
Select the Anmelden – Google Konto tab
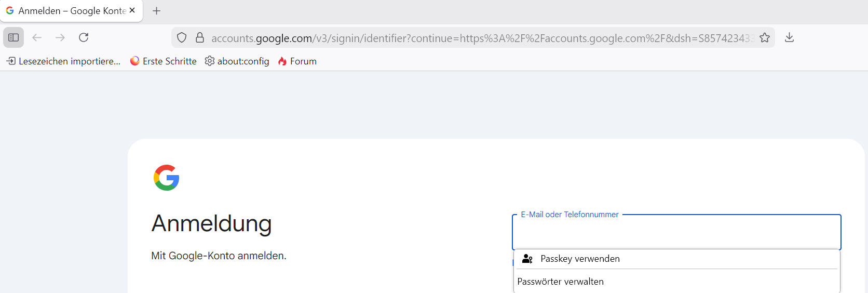[x=67, y=11]
